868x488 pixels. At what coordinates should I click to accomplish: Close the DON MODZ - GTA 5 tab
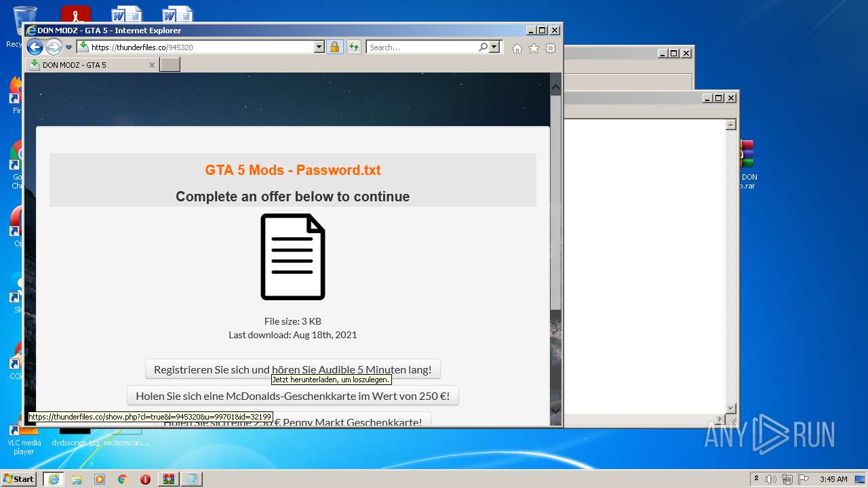pos(152,65)
